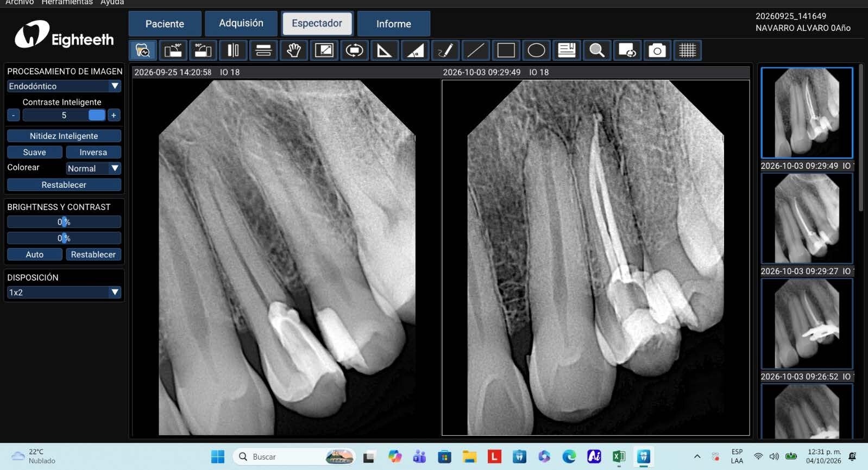Open the Colorear Normal dropdown
The image size is (868, 470).
coord(93,168)
